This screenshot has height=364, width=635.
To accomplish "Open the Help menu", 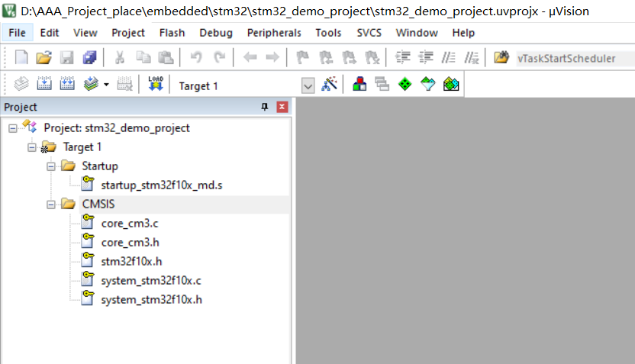I will (463, 33).
